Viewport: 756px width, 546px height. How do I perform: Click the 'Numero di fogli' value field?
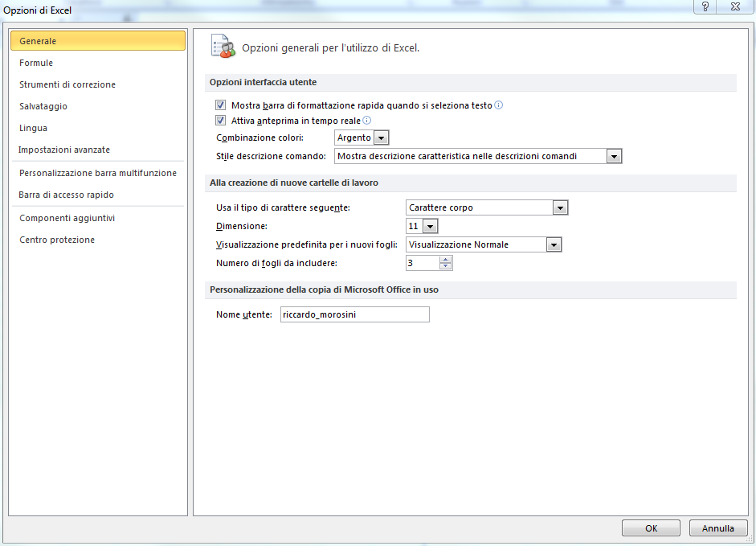tap(423, 263)
